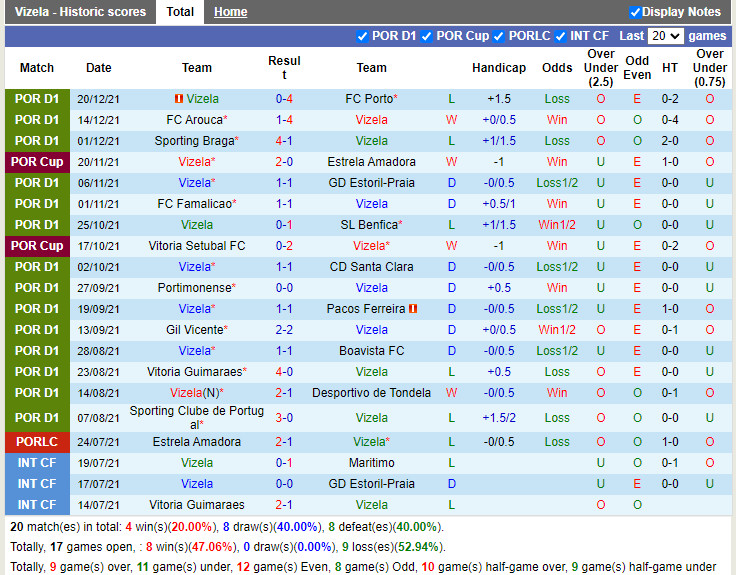736x575 pixels.
Task: Open the Last 20 games dropdown
Action: click(665, 36)
